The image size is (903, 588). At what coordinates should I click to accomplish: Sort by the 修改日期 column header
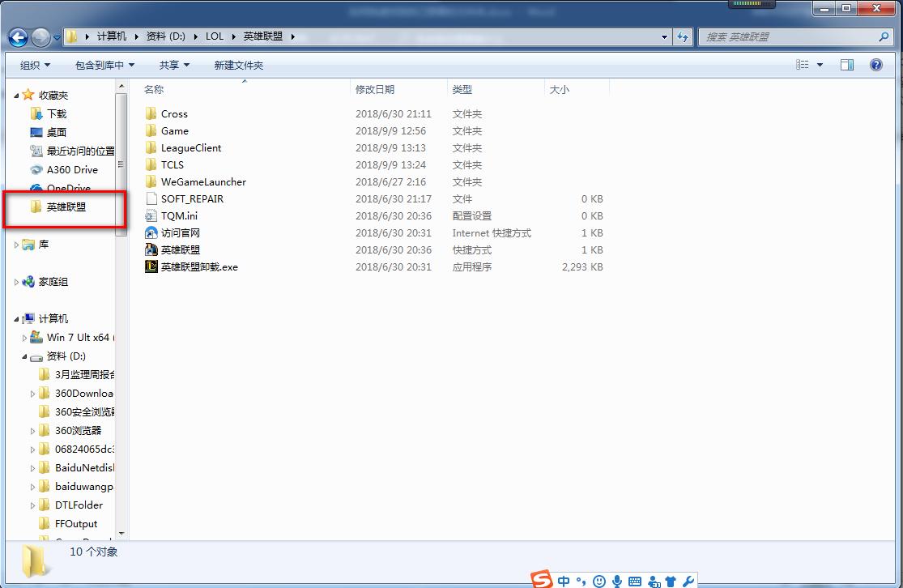pos(375,90)
